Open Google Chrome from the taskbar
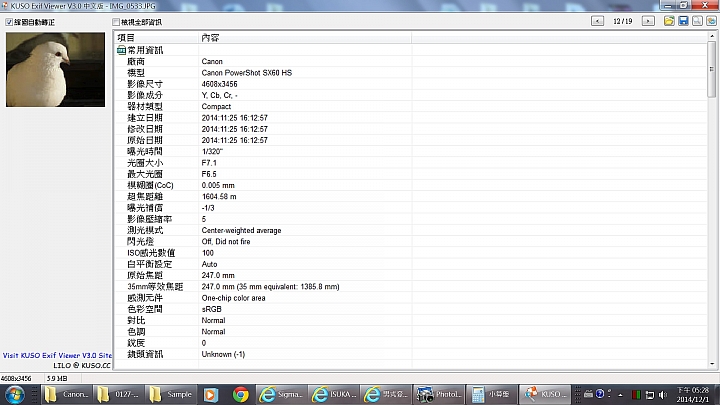 pyautogui.click(x=240, y=394)
